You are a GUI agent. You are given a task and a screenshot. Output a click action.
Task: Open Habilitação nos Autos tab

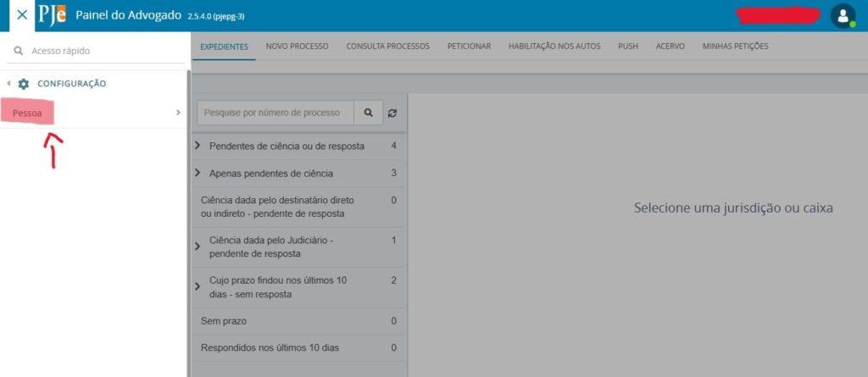pos(554,47)
